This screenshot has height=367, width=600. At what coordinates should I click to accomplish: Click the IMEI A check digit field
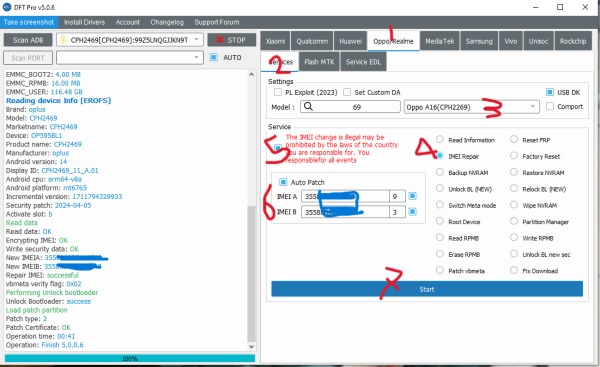397,196
